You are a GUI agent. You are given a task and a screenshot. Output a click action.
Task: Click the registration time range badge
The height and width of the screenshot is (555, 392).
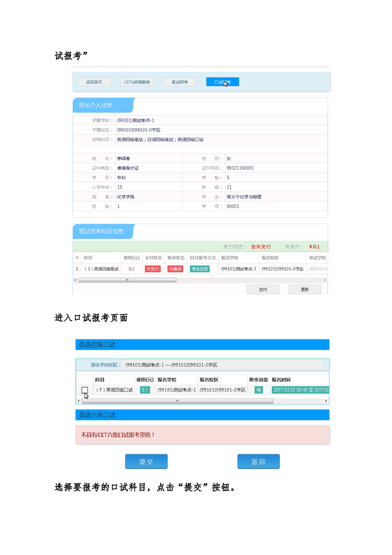click(300, 390)
